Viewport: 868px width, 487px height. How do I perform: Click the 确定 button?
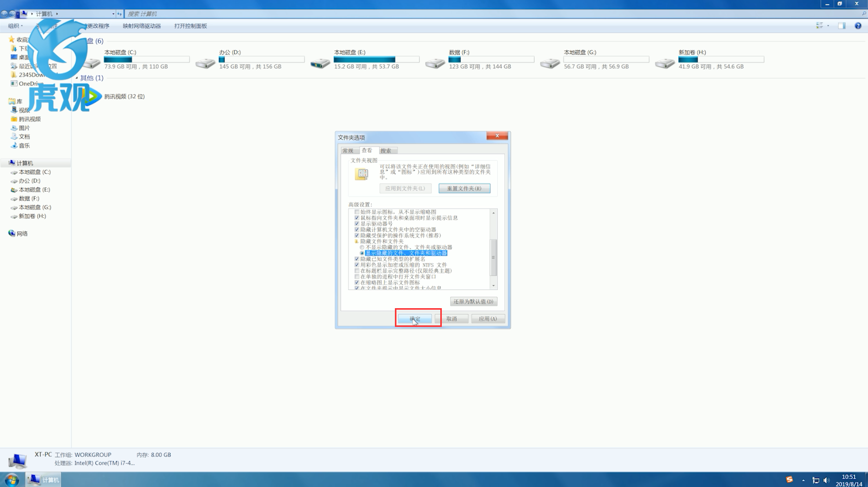415,319
